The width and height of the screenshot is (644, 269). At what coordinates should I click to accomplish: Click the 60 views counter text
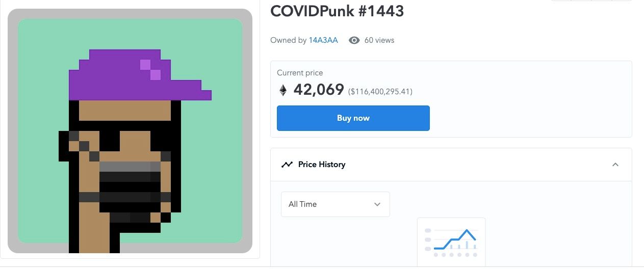click(x=379, y=40)
